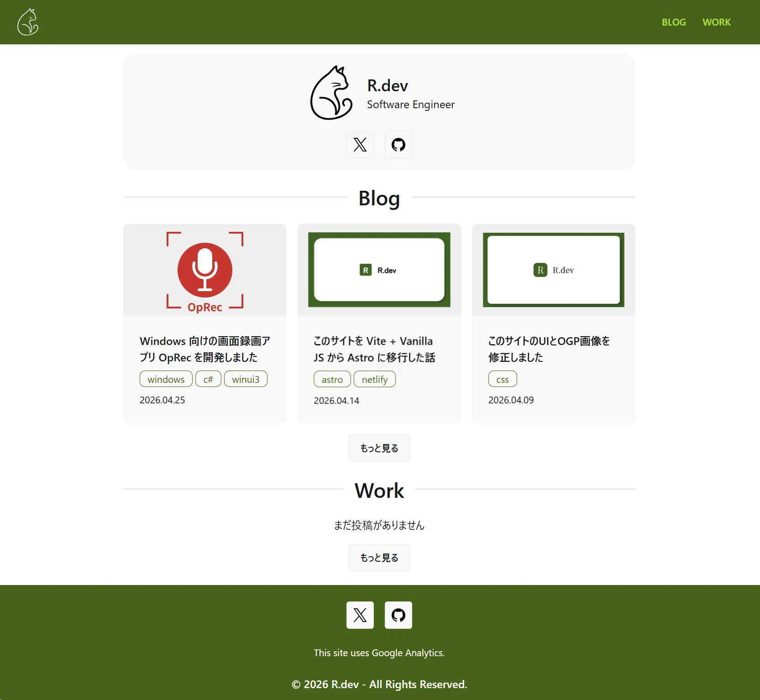
Task: Select the 'astro' tag
Action: point(332,379)
